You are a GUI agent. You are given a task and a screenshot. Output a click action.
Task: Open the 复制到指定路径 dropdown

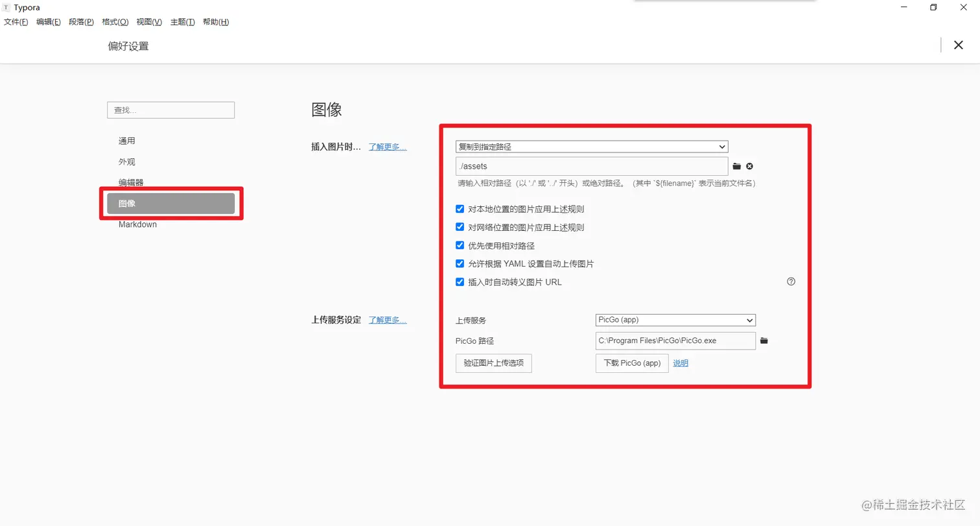(x=592, y=147)
